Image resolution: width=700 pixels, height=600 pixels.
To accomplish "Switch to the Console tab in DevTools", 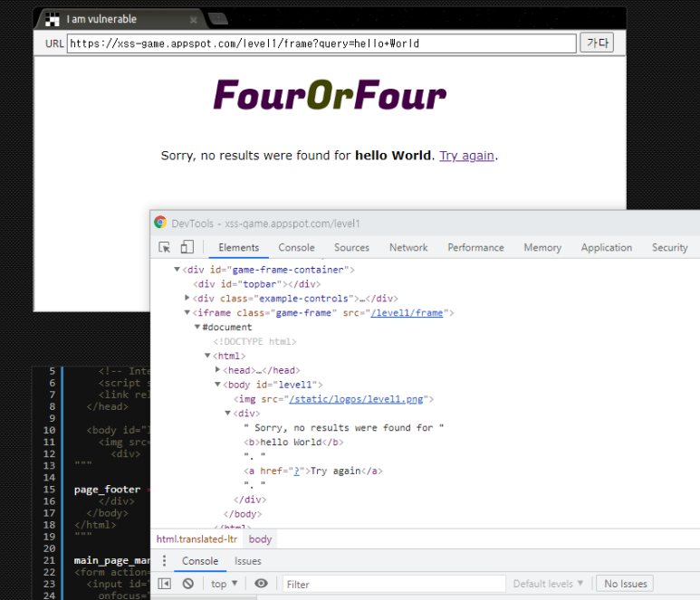I will pos(296,248).
